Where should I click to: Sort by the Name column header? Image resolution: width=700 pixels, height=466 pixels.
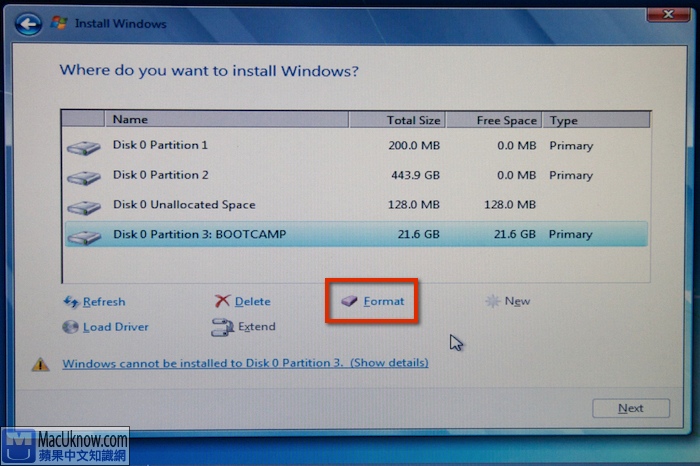pyautogui.click(x=225, y=120)
